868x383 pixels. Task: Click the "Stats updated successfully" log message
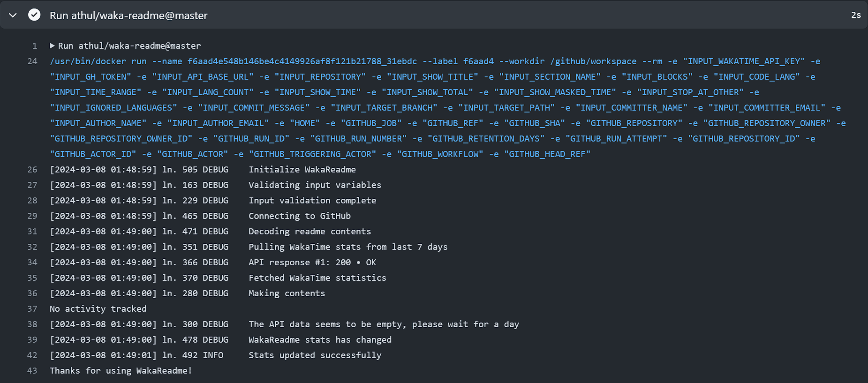(315, 355)
